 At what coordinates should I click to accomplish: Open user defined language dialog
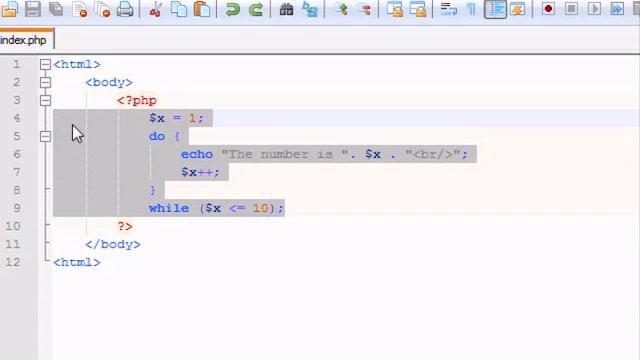coord(518,9)
